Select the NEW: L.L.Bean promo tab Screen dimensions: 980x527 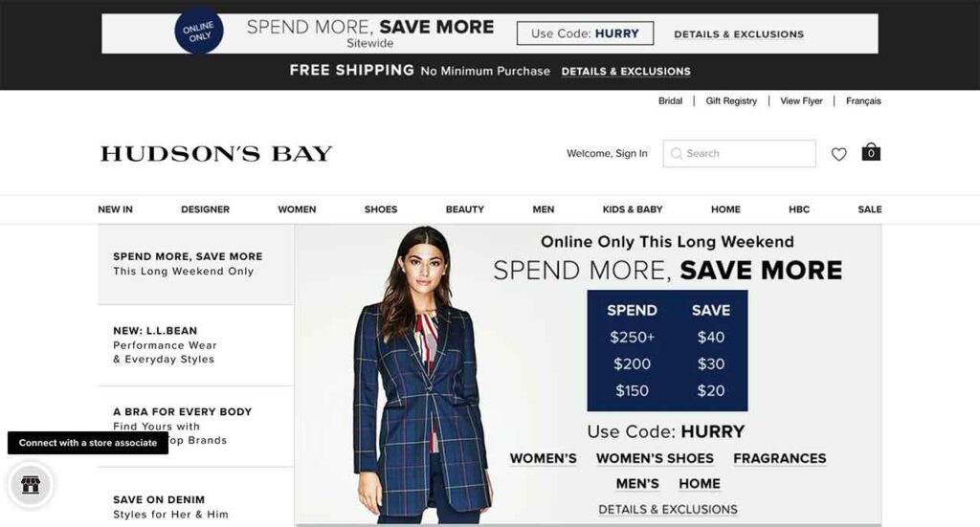click(x=195, y=345)
